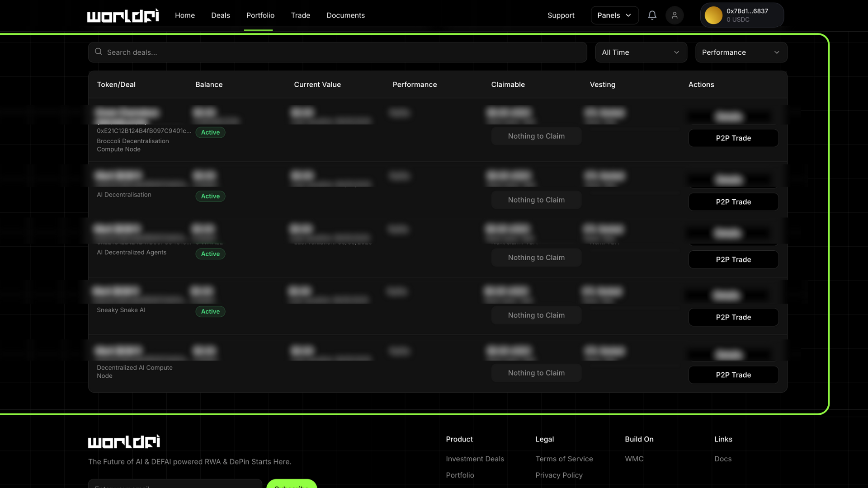Click the gold wallet avatar circle
This screenshot has height=488, width=868.
point(713,15)
